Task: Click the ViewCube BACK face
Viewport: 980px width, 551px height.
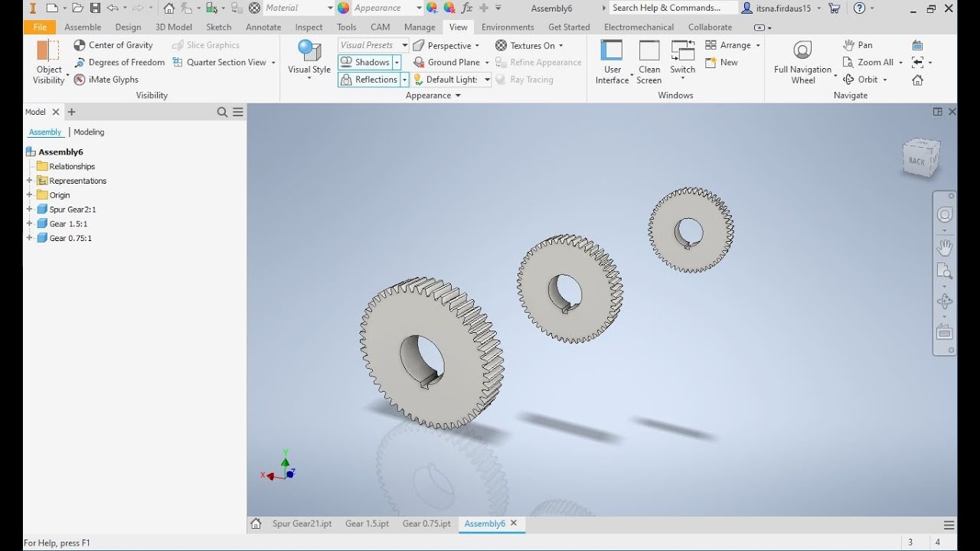Action: (918, 160)
